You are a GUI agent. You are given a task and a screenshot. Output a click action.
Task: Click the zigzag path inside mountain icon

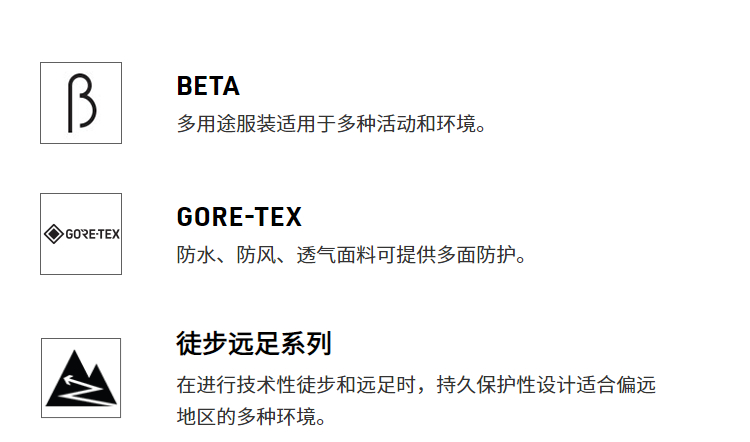80,393
